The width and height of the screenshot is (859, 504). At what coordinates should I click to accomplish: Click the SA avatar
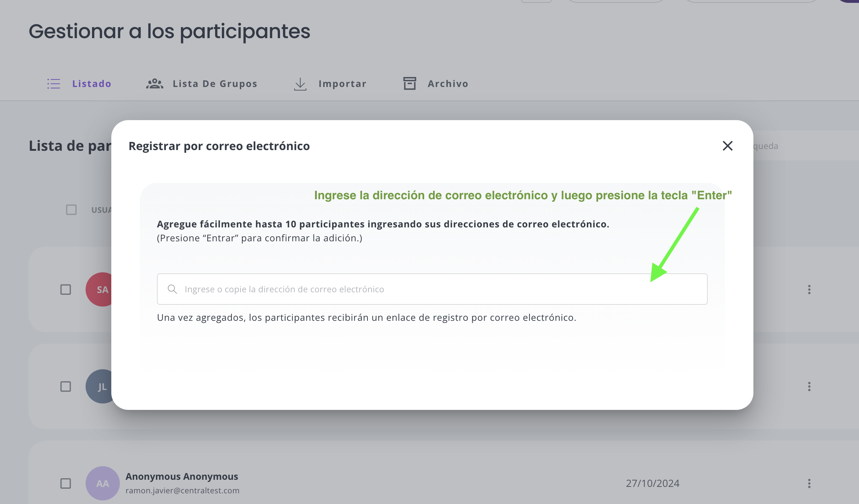click(99, 289)
